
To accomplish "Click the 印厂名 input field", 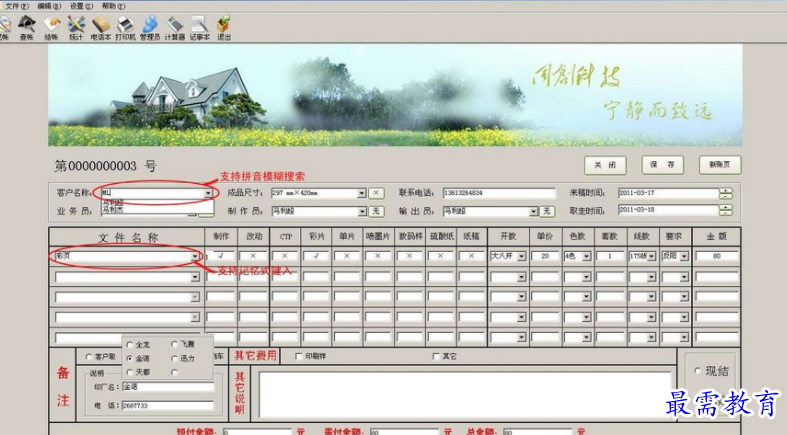I will click(x=168, y=387).
